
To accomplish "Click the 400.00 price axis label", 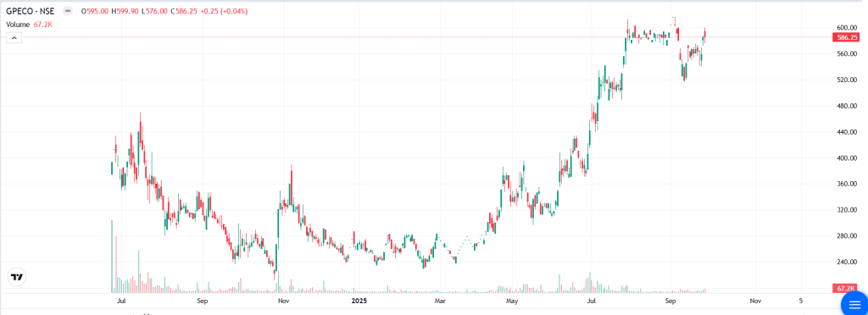I will (x=847, y=158).
